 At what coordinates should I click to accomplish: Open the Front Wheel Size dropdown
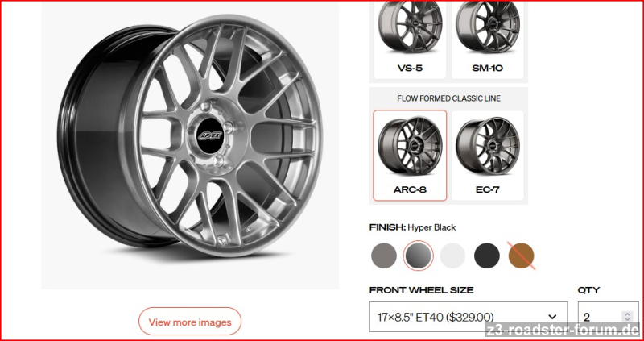pos(469,317)
